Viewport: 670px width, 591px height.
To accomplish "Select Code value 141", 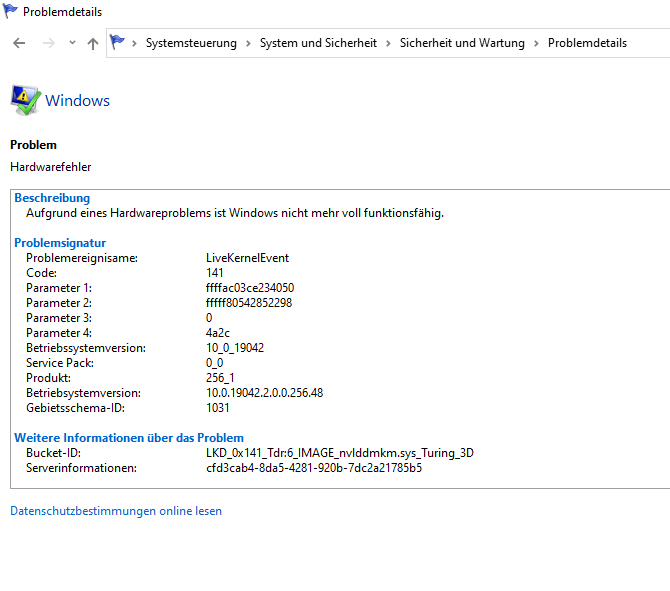I will [215, 273].
